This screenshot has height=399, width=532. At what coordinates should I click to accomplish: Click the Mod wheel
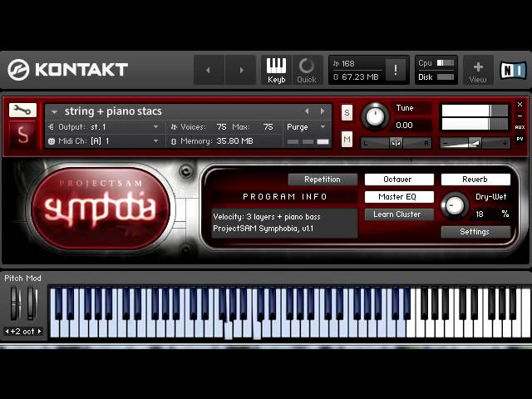coord(32,303)
